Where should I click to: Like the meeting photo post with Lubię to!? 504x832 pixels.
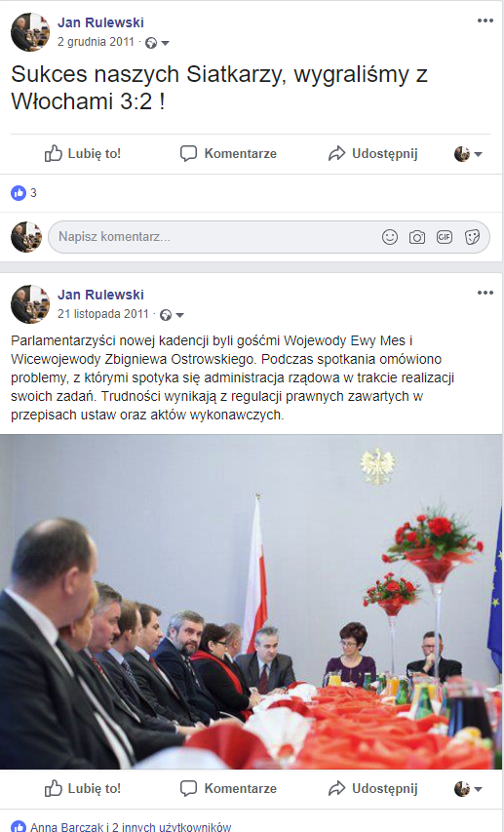[x=83, y=788]
